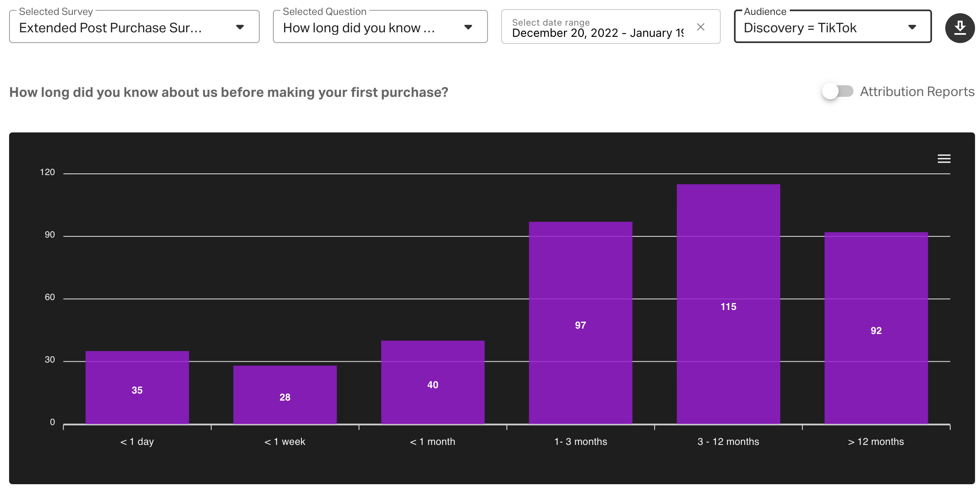The image size is (980, 490).
Task: Click the '> 12 months' axis label
Action: pyautogui.click(x=876, y=442)
